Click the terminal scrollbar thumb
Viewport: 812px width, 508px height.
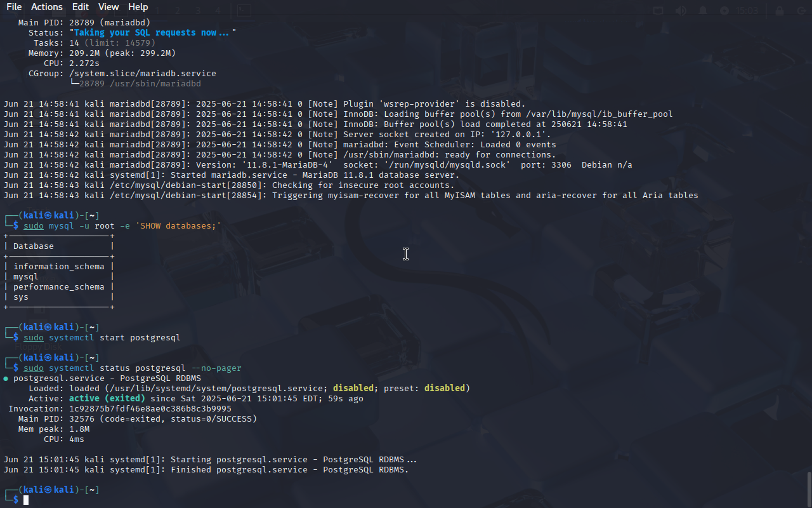[809, 488]
